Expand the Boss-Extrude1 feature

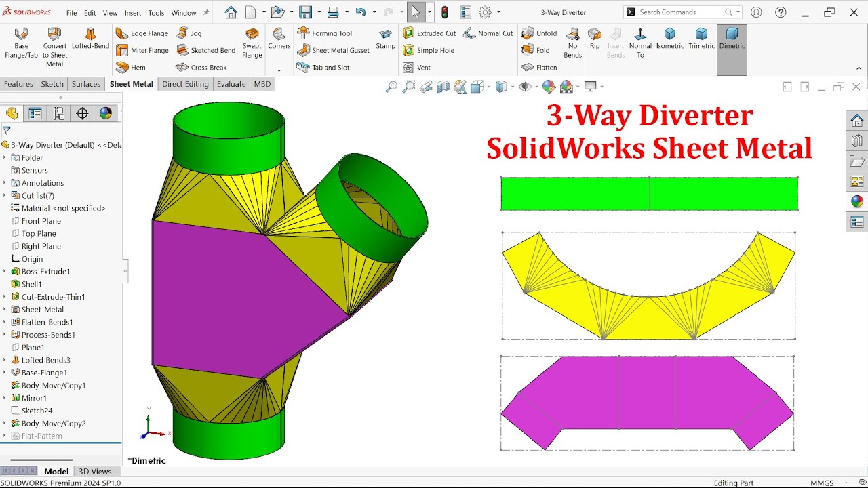pyautogui.click(x=4, y=271)
